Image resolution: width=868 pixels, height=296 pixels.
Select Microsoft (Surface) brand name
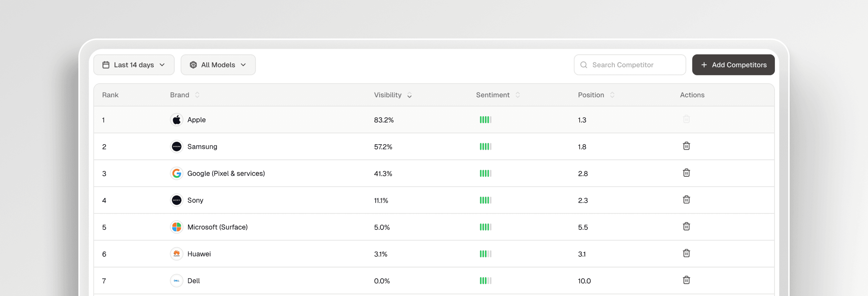coord(217,227)
